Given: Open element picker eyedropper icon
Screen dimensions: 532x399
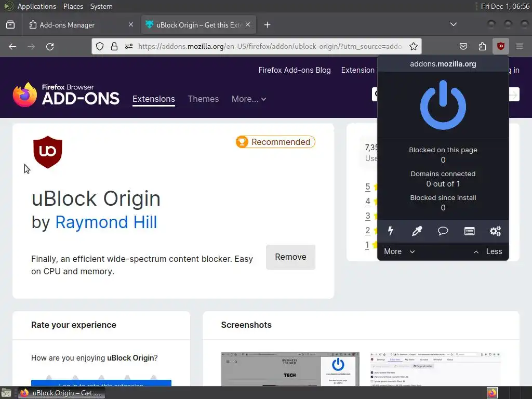Looking at the screenshot, I should click(417, 231).
